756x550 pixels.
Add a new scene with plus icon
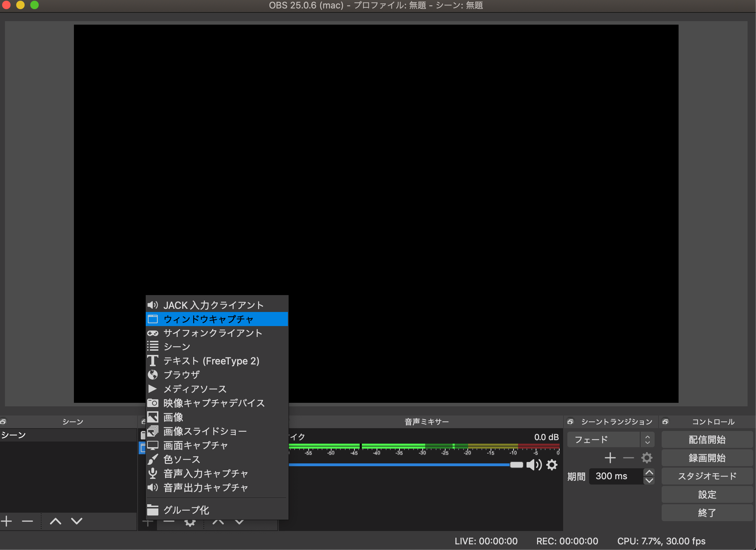(6, 521)
